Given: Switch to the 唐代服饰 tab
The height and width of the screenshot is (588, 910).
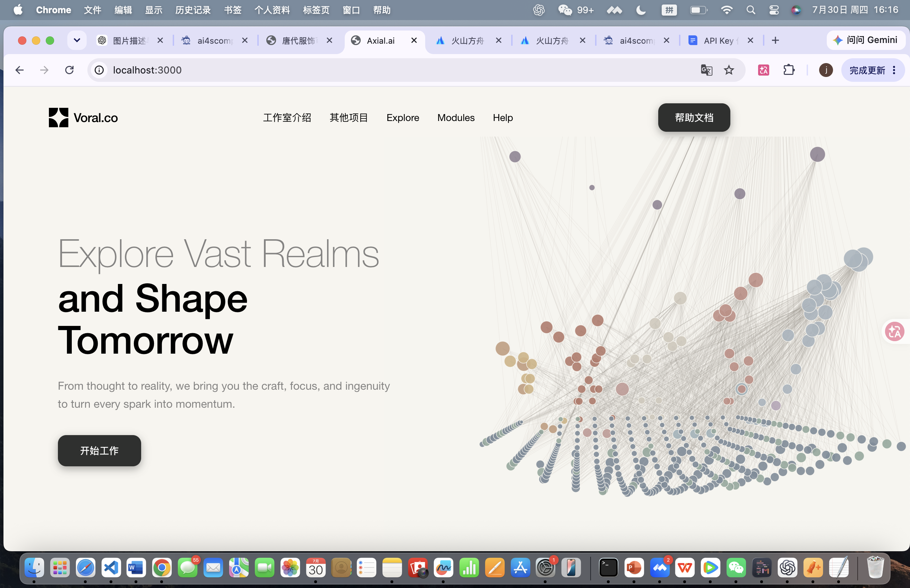Looking at the screenshot, I should pos(300,41).
